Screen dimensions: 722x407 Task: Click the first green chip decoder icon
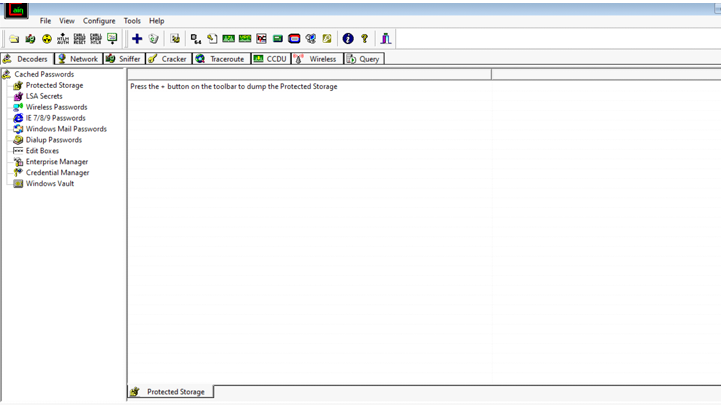(228, 39)
